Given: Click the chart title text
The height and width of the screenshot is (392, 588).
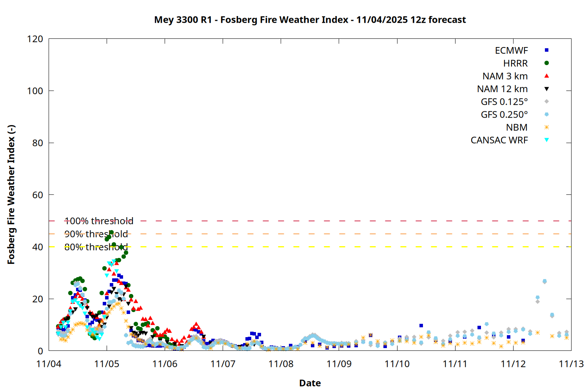Looking at the screenshot, I should (310, 20).
